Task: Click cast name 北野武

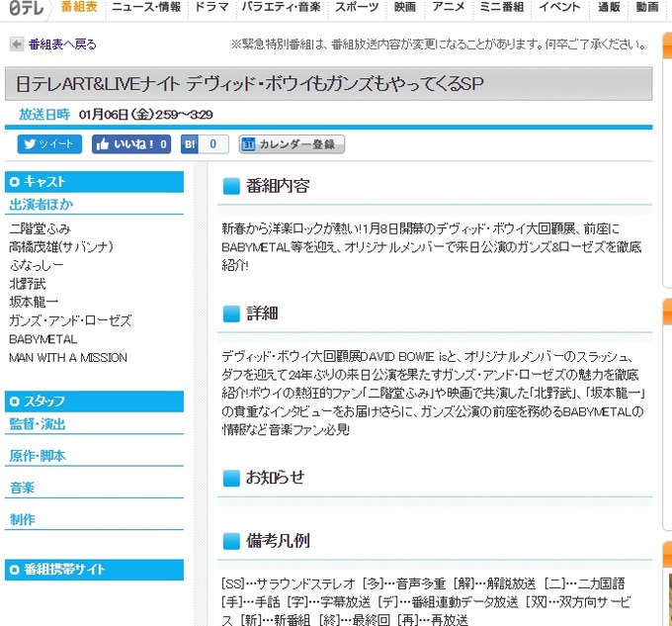Action: [x=28, y=284]
